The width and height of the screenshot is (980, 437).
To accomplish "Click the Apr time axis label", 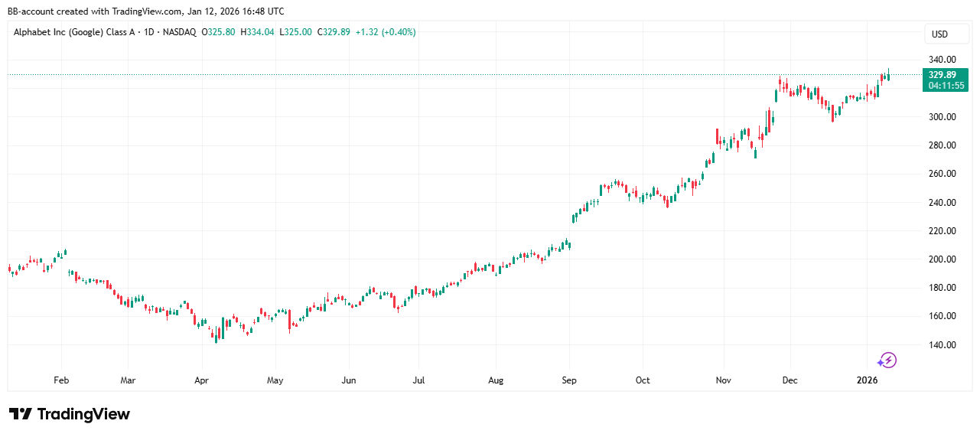I will pyautogui.click(x=201, y=380).
